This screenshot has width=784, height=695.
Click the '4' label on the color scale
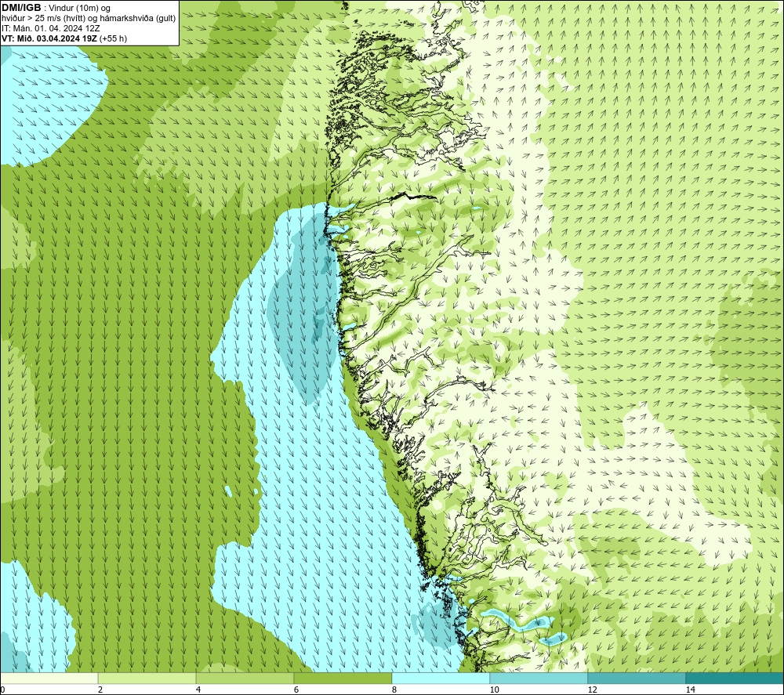pos(198,690)
